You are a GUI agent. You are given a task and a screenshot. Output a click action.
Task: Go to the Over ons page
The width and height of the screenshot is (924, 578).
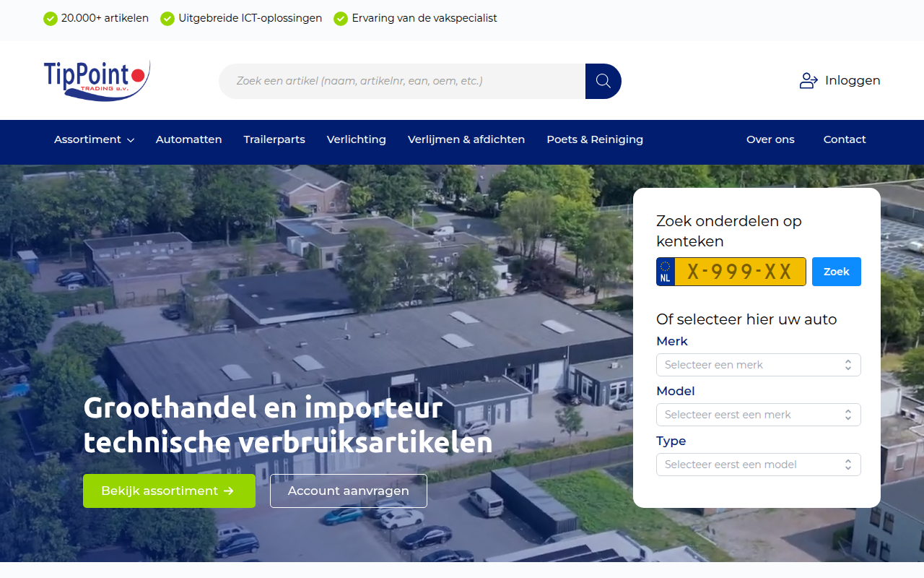pos(770,139)
